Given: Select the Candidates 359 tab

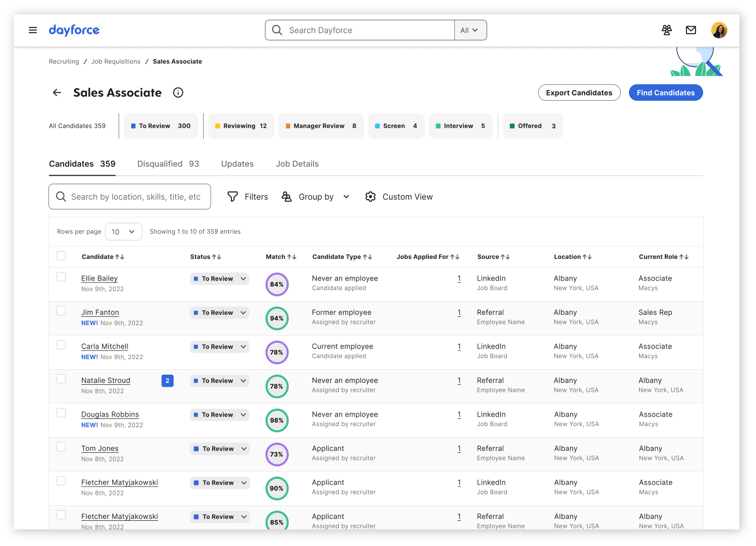Looking at the screenshot, I should (x=82, y=164).
